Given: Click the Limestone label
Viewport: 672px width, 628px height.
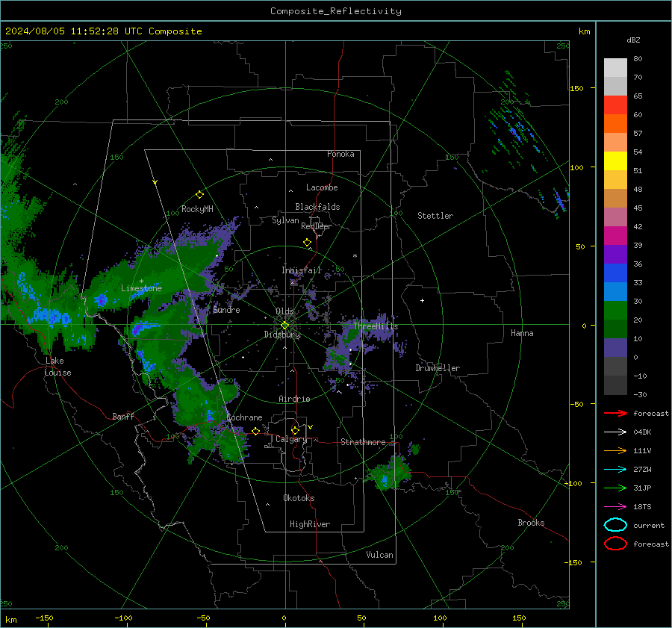Looking at the screenshot, I should pyautogui.click(x=141, y=288).
